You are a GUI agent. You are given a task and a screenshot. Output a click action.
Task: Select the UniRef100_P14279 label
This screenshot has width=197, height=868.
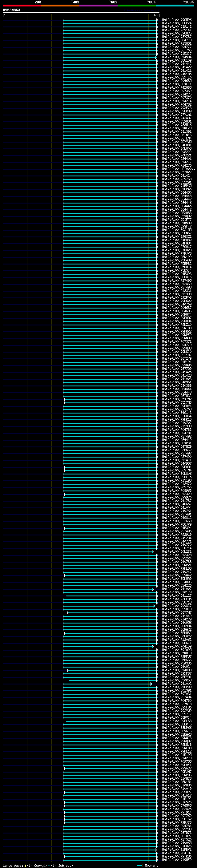(x=177, y=619)
